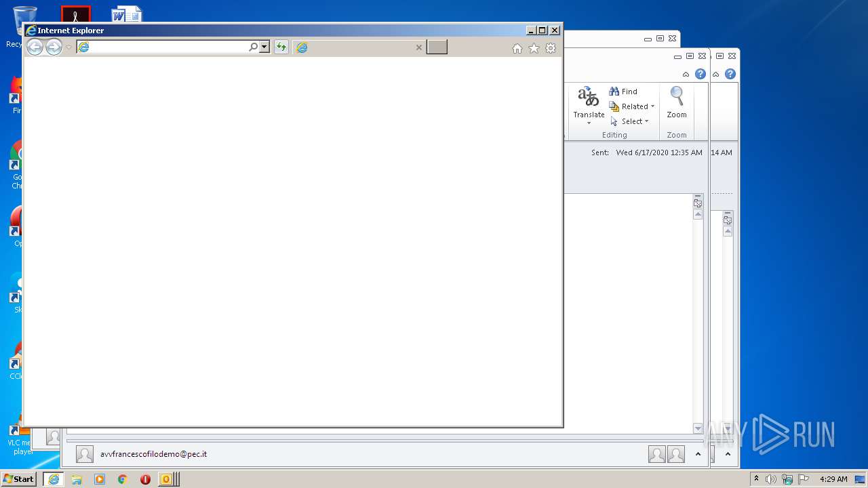Click the first contact avatar at right of people pane
The height and width of the screenshot is (488, 868).
[x=656, y=454]
